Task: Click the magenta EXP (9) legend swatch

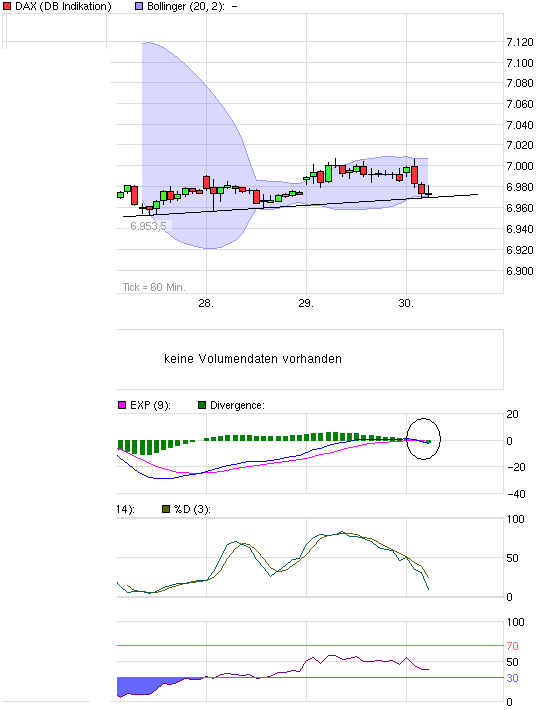Action: [122, 405]
